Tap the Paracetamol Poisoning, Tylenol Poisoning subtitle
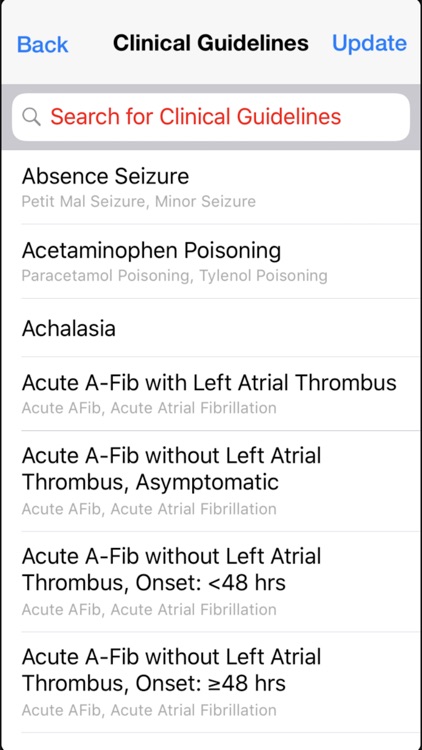Screen dimensions: 422x750 coord(174,276)
